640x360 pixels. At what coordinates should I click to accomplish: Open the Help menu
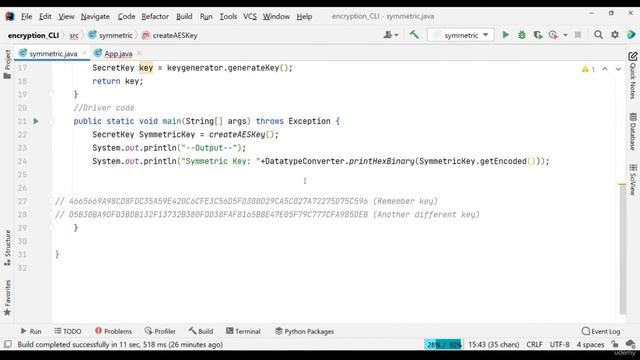point(304,16)
